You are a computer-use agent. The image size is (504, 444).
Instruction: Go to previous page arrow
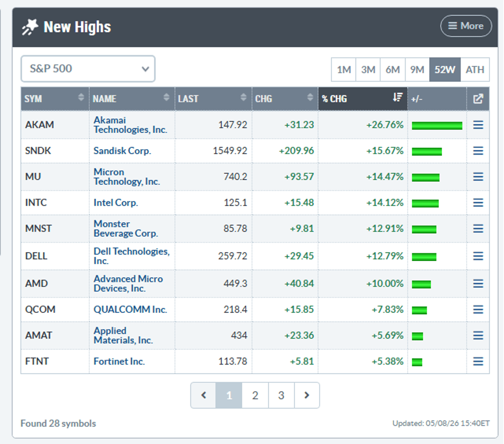point(203,395)
